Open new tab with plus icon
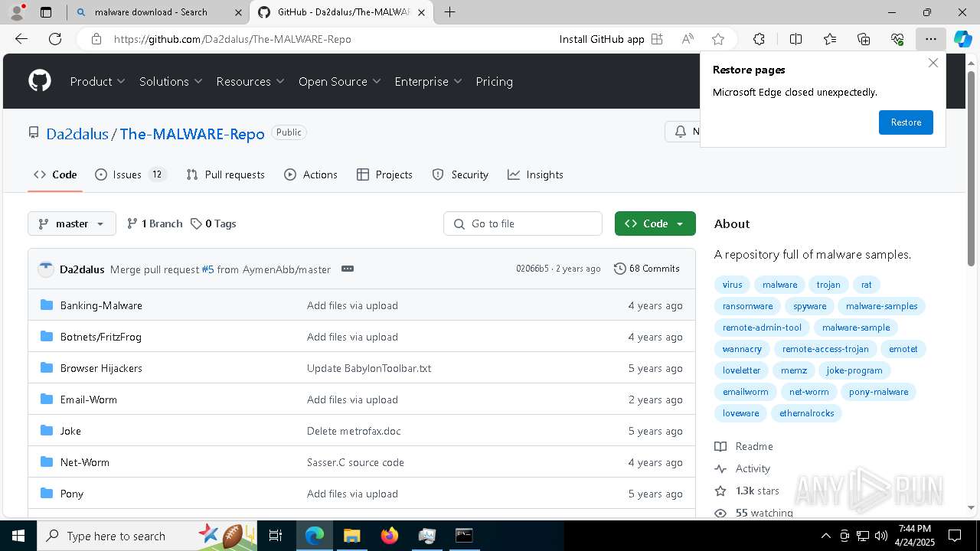The image size is (980, 551). point(450,12)
